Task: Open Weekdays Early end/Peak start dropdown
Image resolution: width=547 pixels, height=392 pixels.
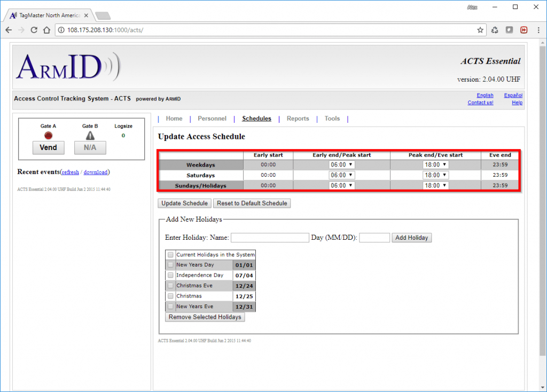Action: [341, 164]
